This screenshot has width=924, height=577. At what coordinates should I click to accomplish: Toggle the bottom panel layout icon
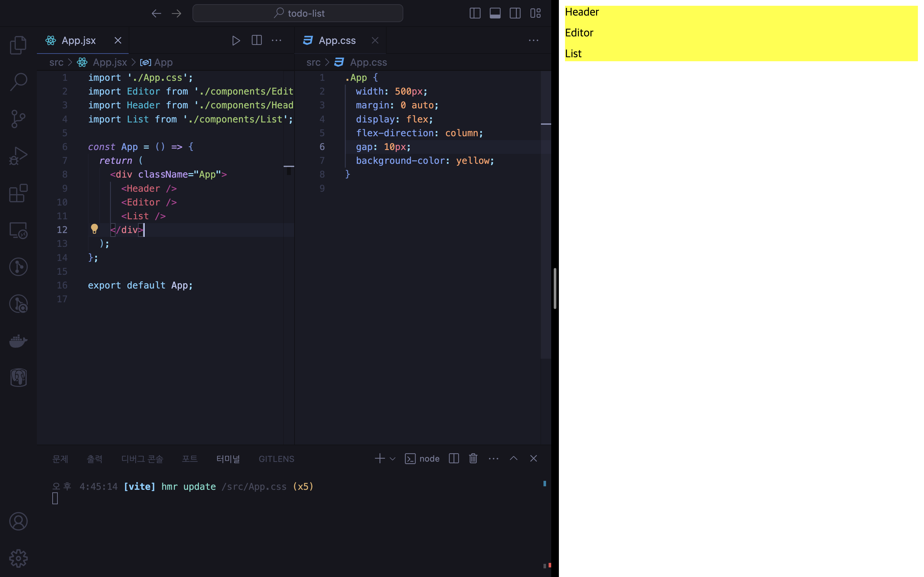pyautogui.click(x=495, y=13)
